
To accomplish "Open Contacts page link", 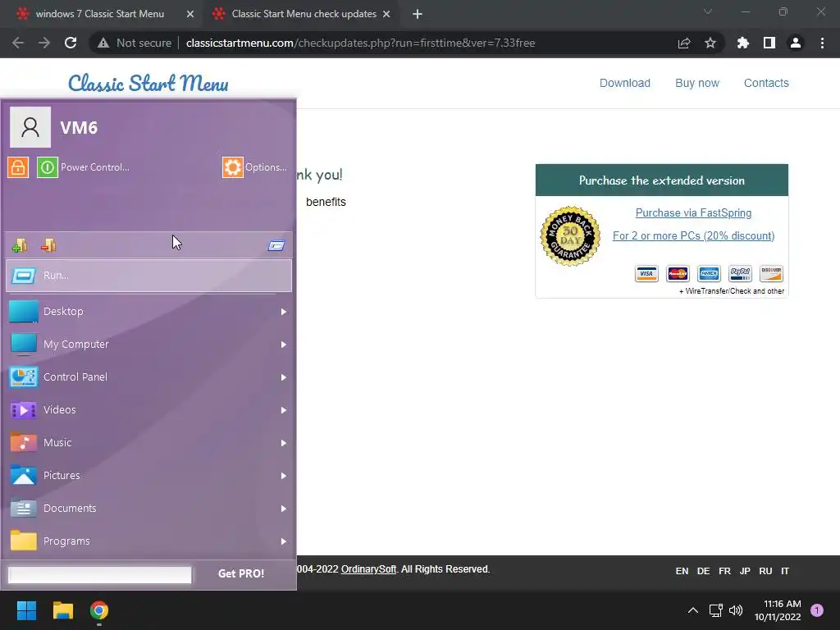I will tap(766, 83).
